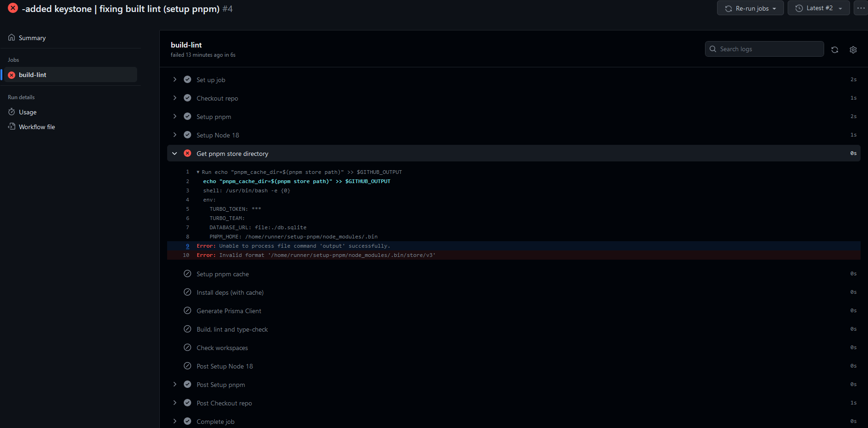
Task: Select the build-lint job in sidebar
Action: pos(70,75)
